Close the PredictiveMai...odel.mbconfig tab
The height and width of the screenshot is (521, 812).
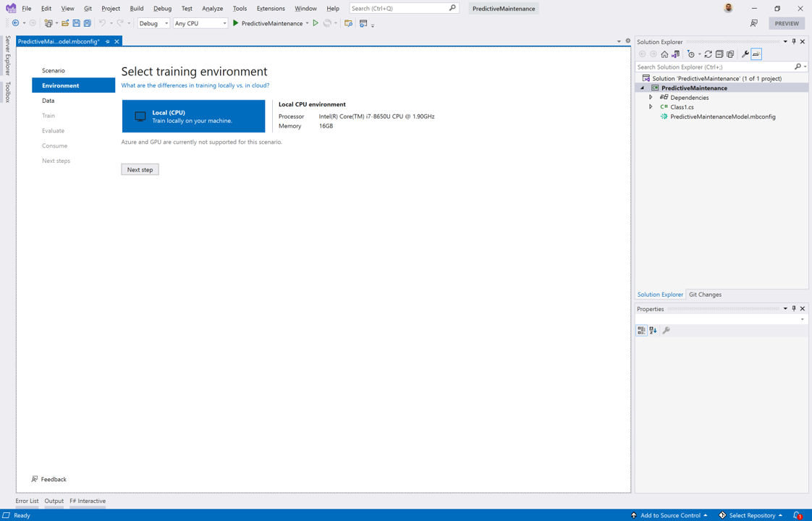(x=117, y=41)
